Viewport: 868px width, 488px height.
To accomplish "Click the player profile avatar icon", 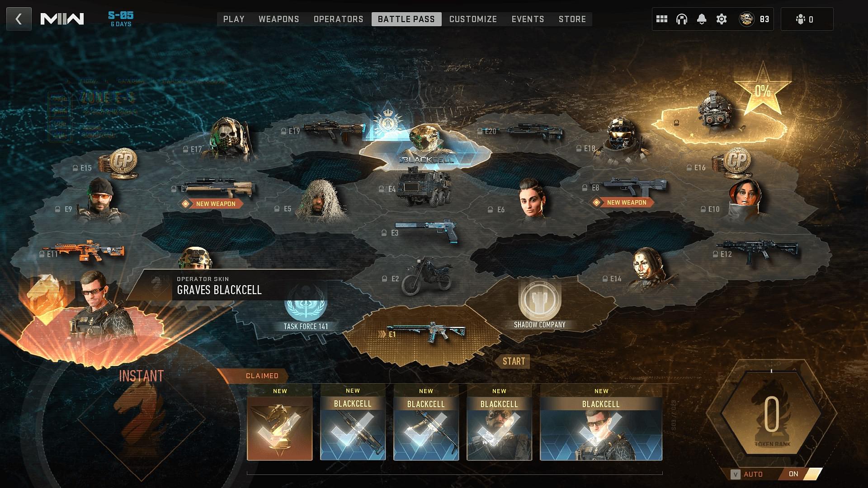I will click(x=747, y=19).
